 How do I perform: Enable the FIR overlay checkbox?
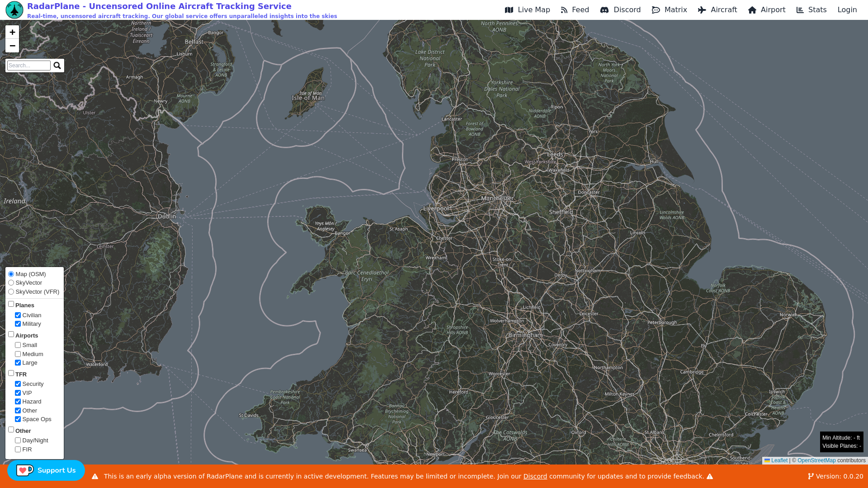18,450
